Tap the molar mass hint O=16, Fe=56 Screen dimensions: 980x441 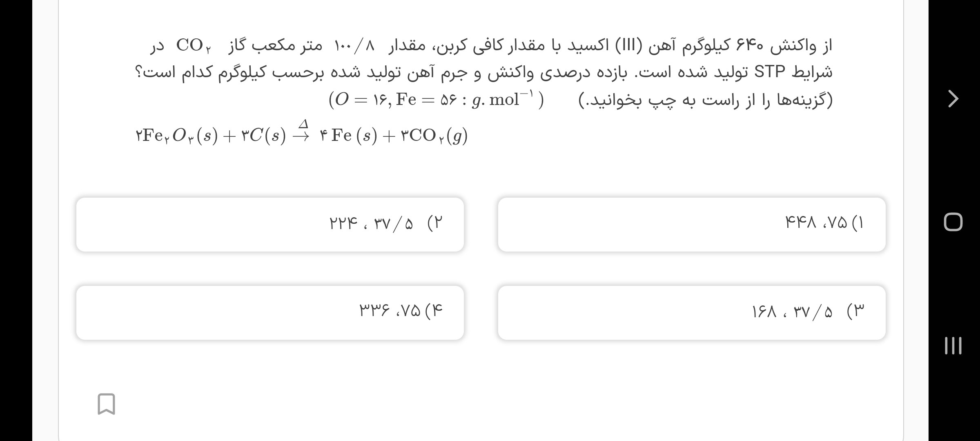436,100
